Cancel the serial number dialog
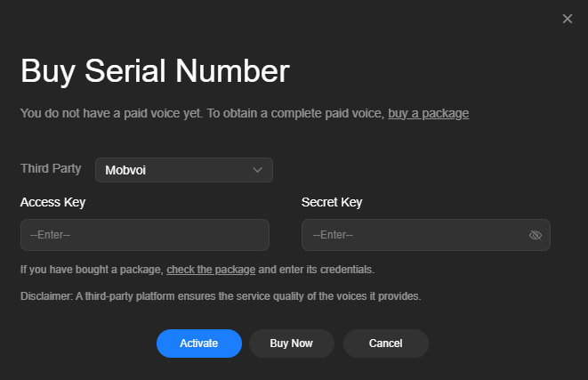This screenshot has width=588, height=380. point(385,344)
